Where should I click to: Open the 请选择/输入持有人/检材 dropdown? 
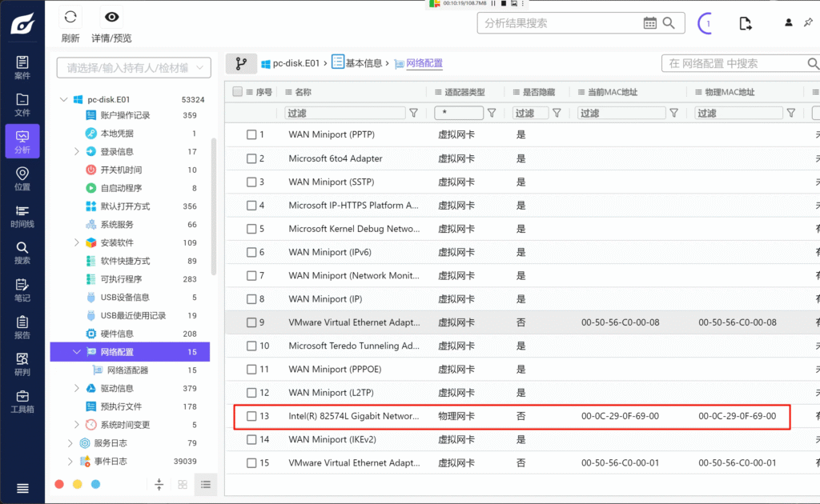coord(134,68)
